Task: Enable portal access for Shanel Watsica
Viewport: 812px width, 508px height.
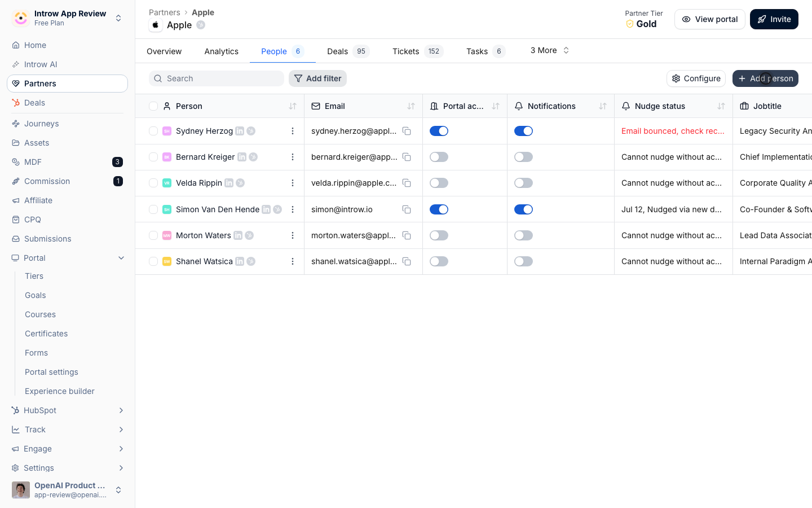Action: (x=439, y=261)
